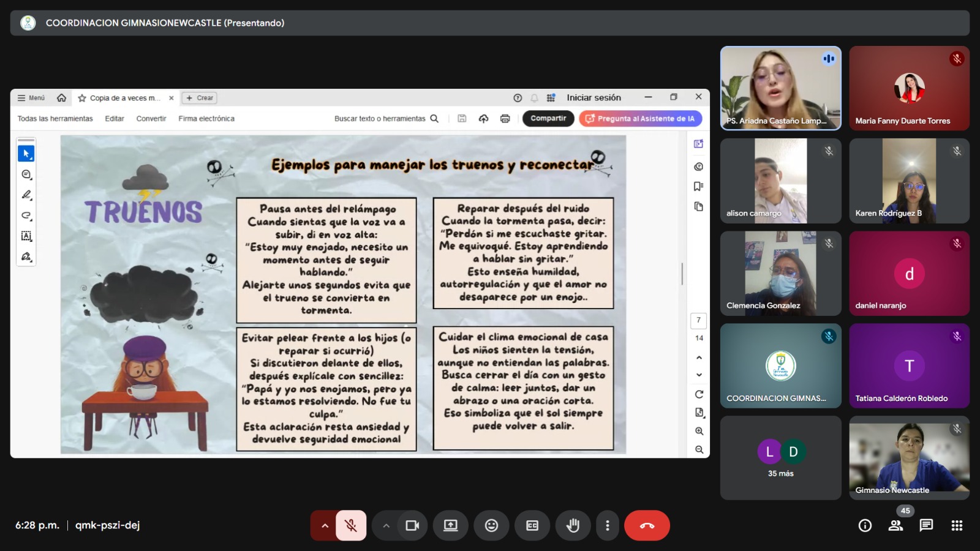Print the document

tap(505, 119)
